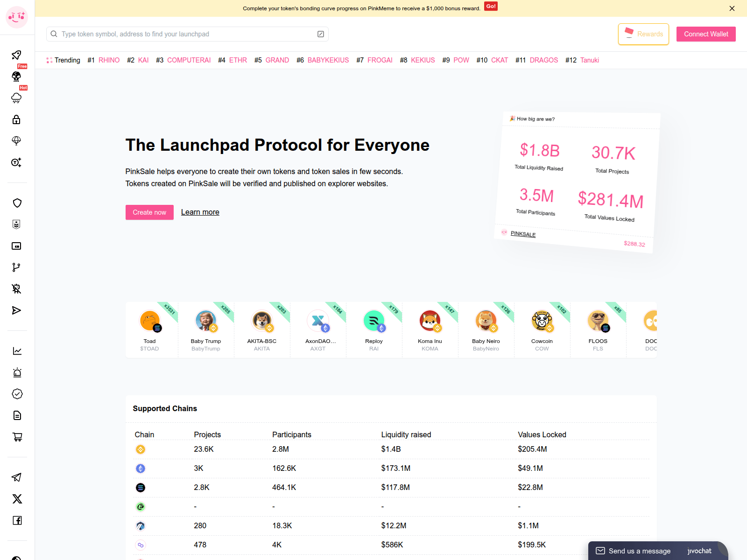Open the cloud rain sidebar icon marked Hot
747x560 pixels.
pos(16,98)
